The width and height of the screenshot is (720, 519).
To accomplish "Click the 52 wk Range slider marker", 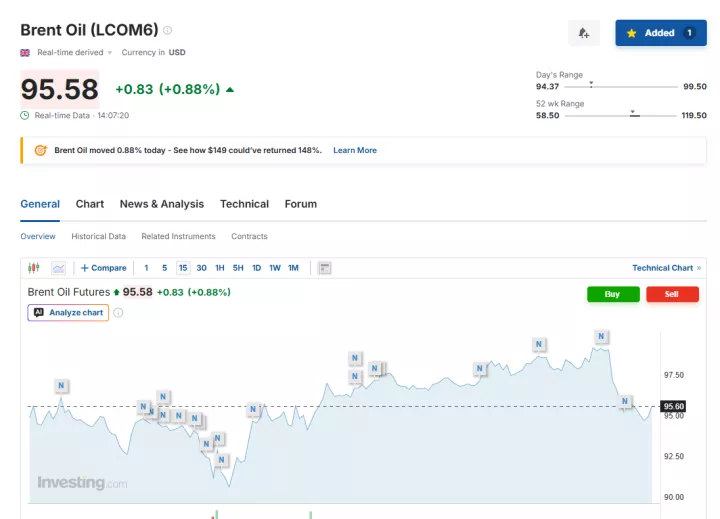I will pos(633,114).
